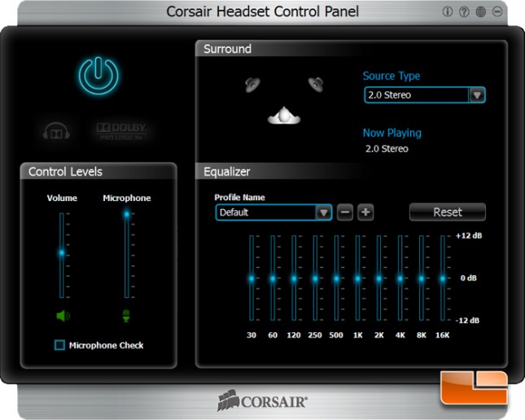The height and width of the screenshot is (420, 525).
Task: Click the Source Type label
Action: click(x=392, y=76)
